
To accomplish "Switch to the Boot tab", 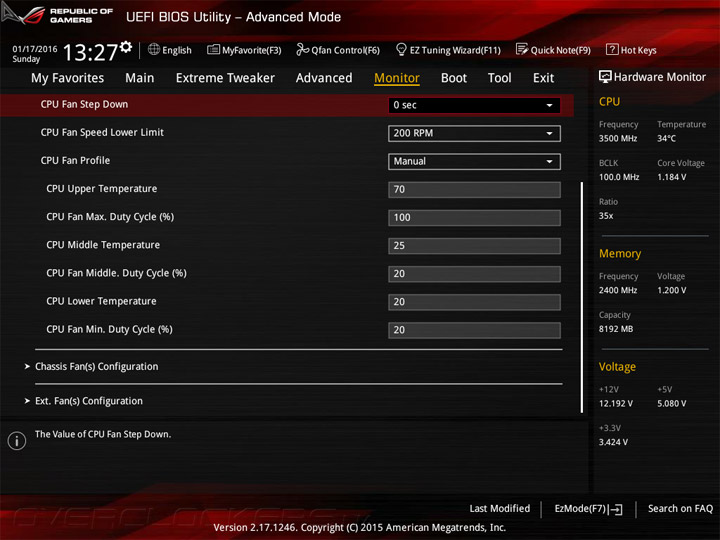I will (454, 78).
